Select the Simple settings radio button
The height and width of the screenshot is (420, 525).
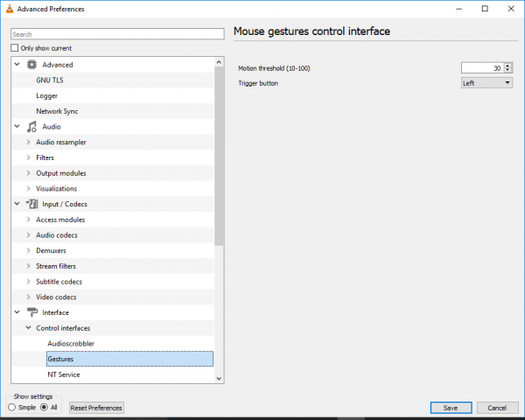(x=11, y=407)
